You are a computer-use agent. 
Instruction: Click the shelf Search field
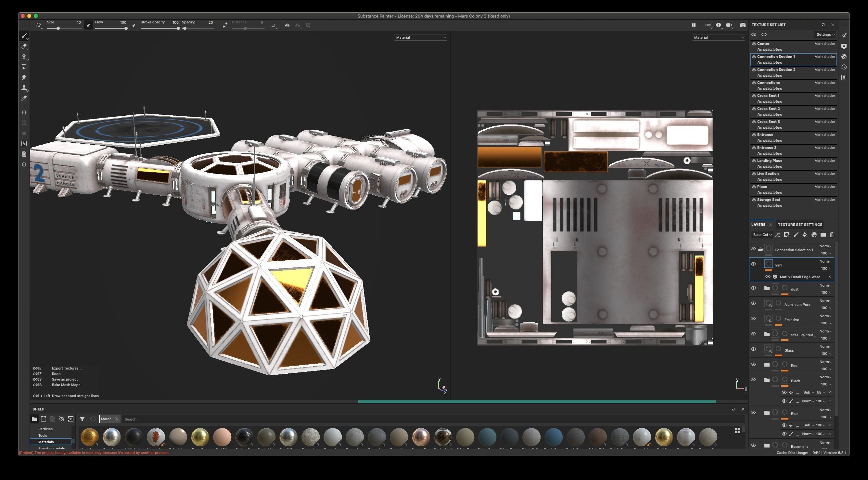tap(433, 419)
